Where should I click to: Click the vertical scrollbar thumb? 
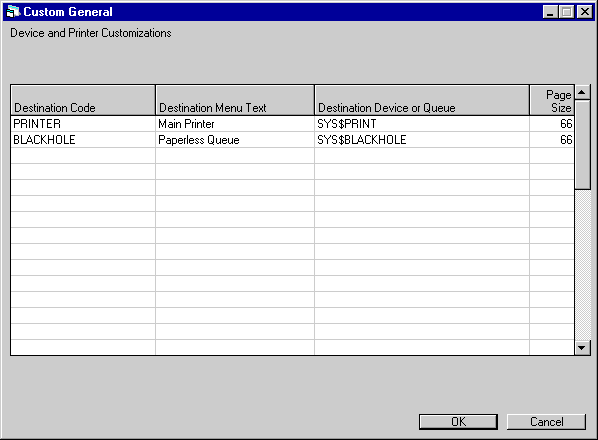582,145
